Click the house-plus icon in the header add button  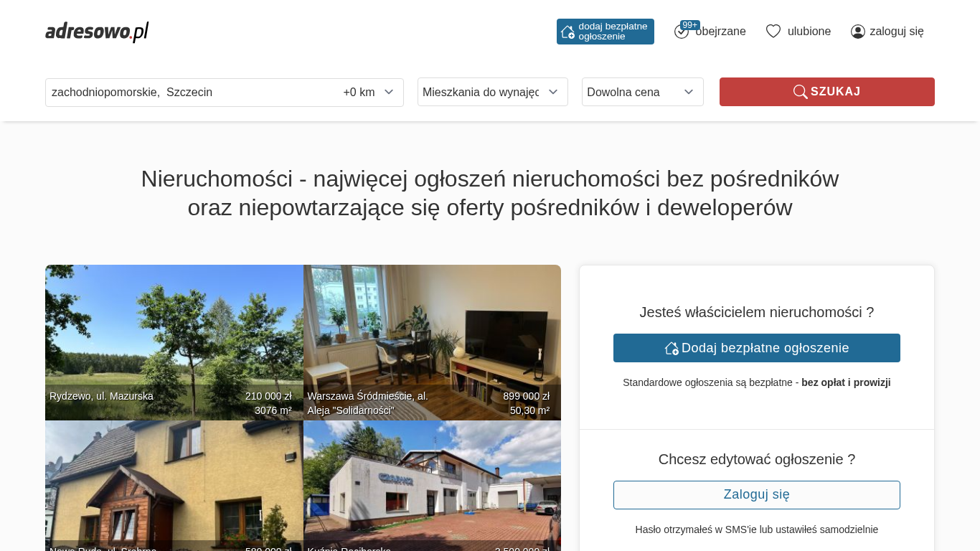click(x=567, y=32)
